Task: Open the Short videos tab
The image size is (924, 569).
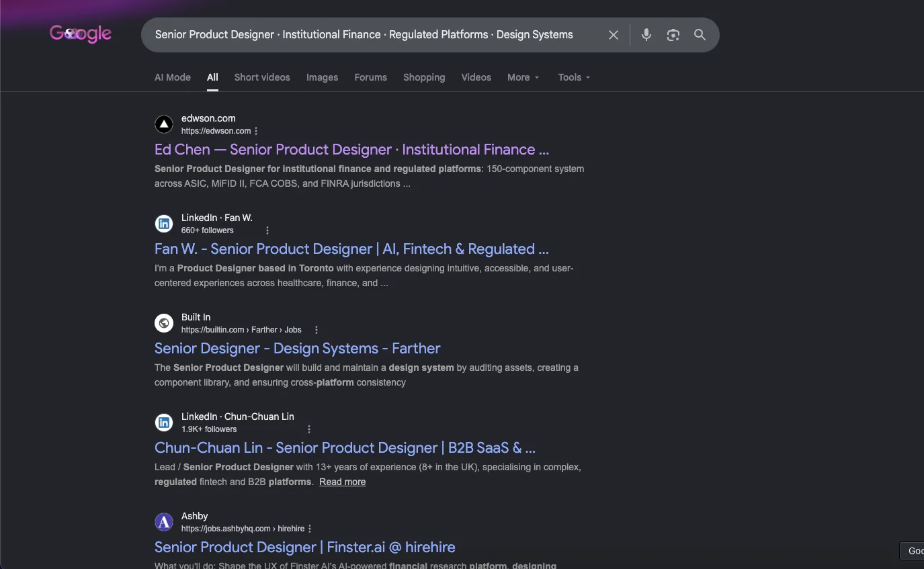Action: [262, 77]
